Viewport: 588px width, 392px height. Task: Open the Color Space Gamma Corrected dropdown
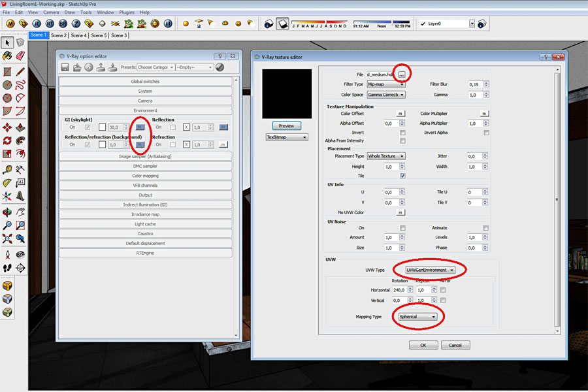click(386, 95)
